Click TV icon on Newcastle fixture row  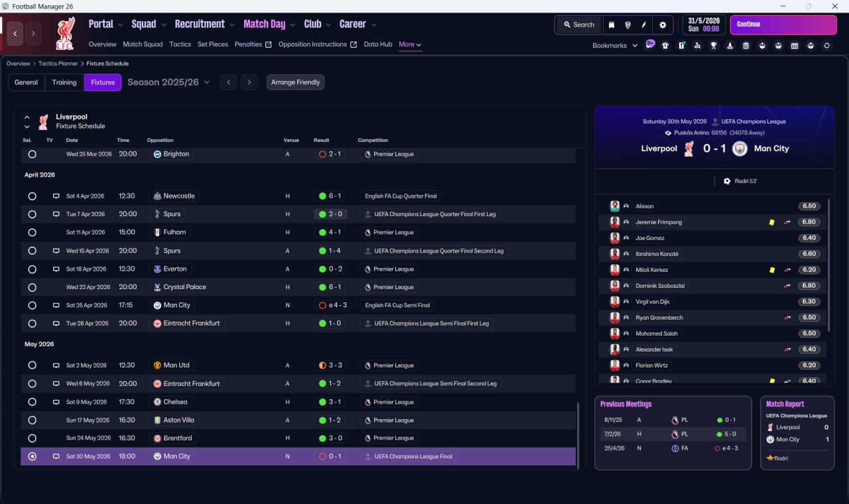click(x=56, y=196)
